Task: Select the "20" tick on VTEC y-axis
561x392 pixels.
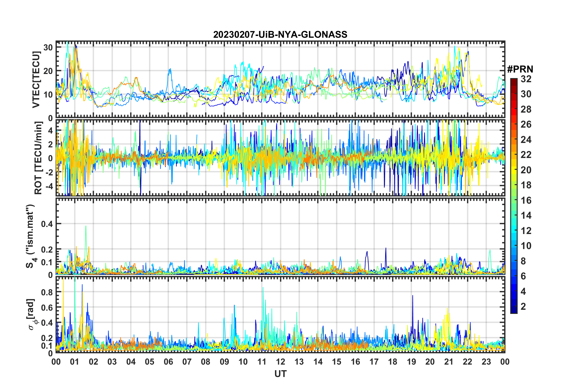Action: coord(48,71)
